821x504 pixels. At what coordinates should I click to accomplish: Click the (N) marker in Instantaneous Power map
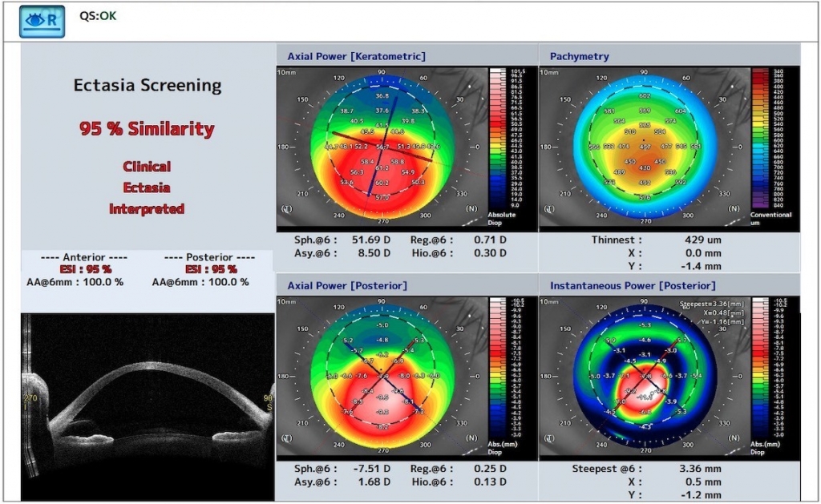coord(732,439)
